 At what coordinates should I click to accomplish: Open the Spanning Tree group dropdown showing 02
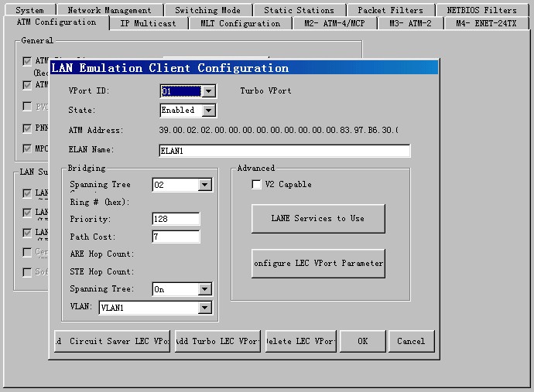tap(204, 185)
